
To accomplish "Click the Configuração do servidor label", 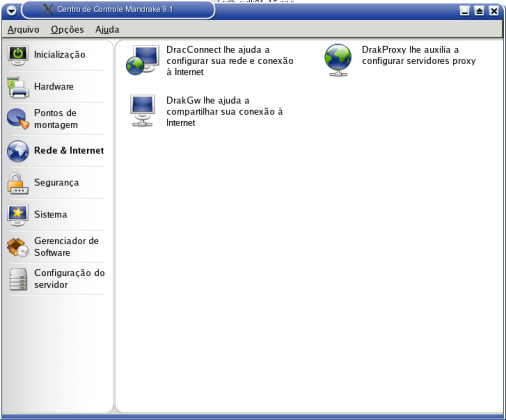I will tap(69, 279).
